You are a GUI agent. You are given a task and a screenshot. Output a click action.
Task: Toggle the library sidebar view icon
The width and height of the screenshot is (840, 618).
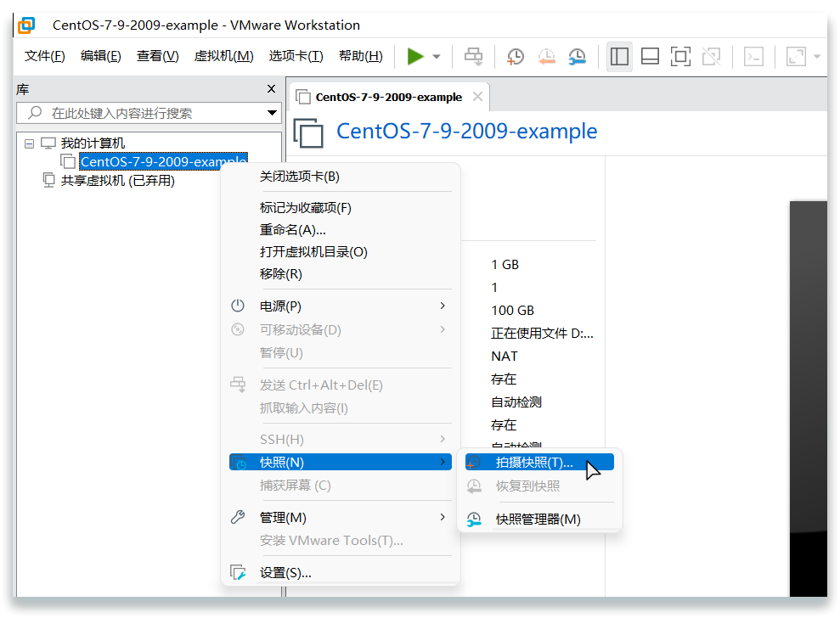click(x=619, y=56)
